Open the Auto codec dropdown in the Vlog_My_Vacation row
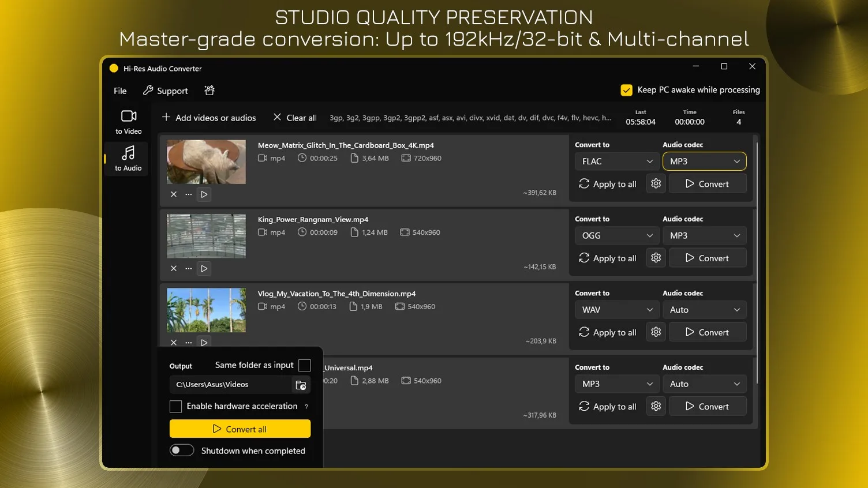Viewport: 868px width, 488px height. pyautogui.click(x=705, y=310)
